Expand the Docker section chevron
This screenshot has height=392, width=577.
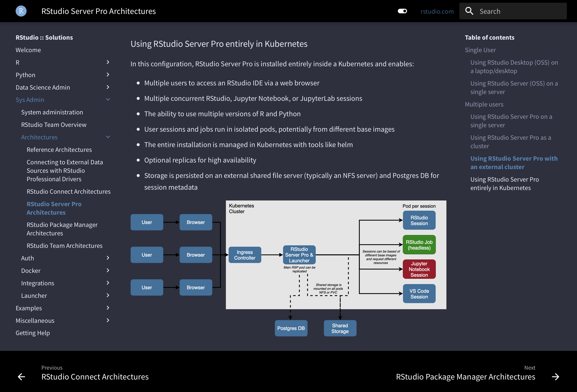pos(108,270)
